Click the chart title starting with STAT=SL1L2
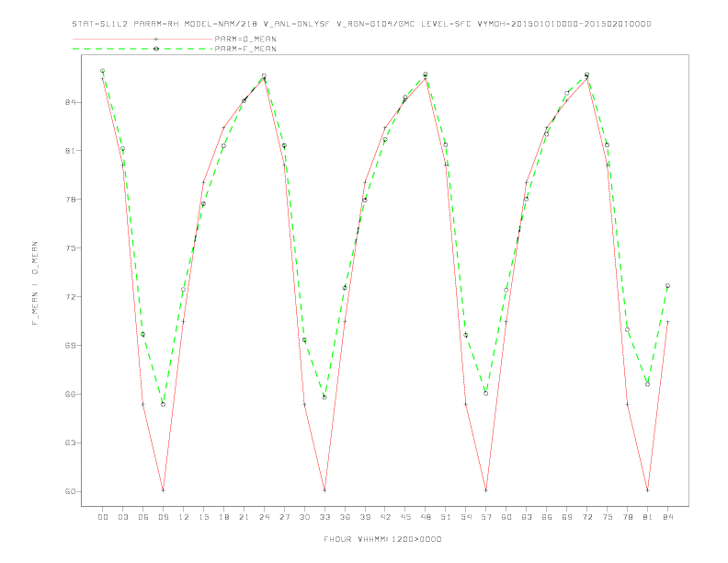Viewport: 728px width, 563px height. 361,24
